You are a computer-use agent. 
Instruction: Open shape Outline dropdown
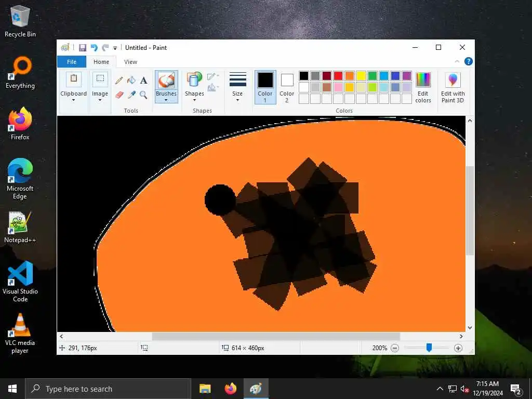213,76
